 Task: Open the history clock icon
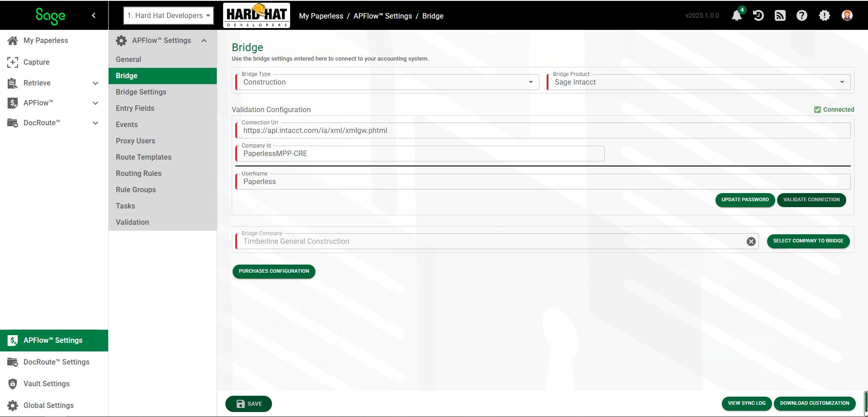758,15
